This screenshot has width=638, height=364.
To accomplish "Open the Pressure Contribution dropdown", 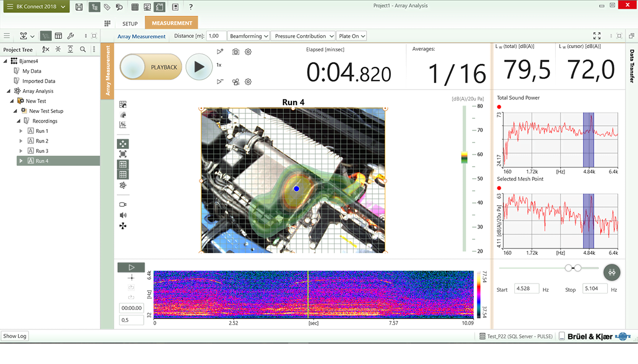I will (x=303, y=36).
